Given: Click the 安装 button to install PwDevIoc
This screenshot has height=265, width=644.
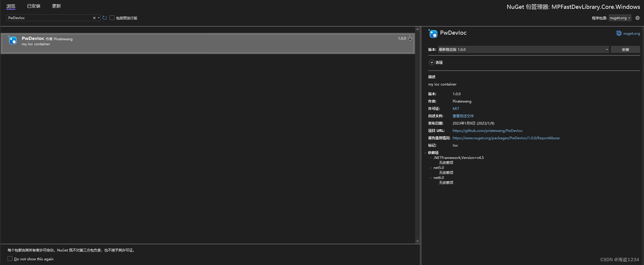Looking at the screenshot, I should pos(625,49).
